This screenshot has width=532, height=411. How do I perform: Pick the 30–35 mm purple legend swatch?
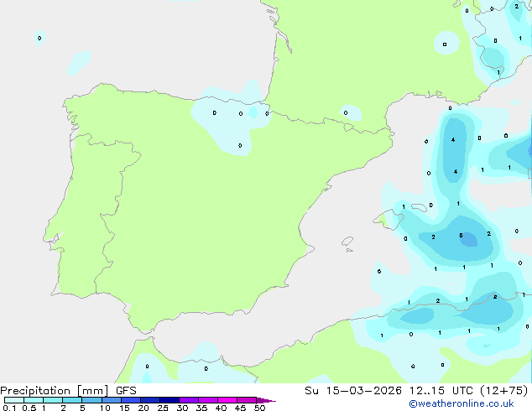pos(189,400)
